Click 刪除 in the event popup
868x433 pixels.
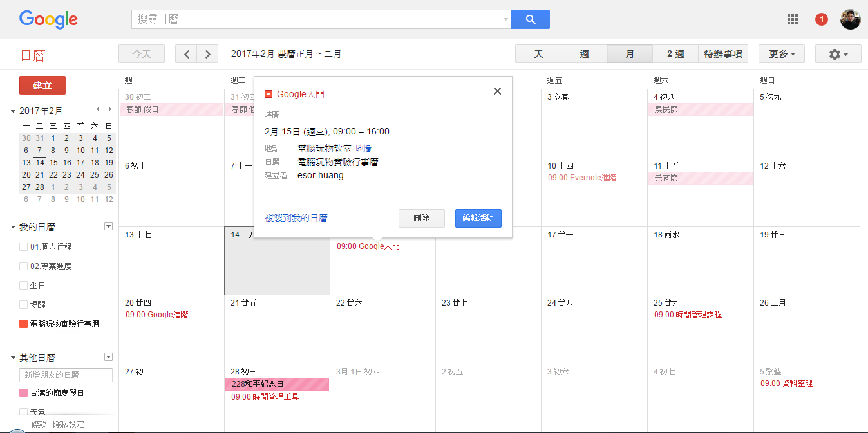[422, 218]
